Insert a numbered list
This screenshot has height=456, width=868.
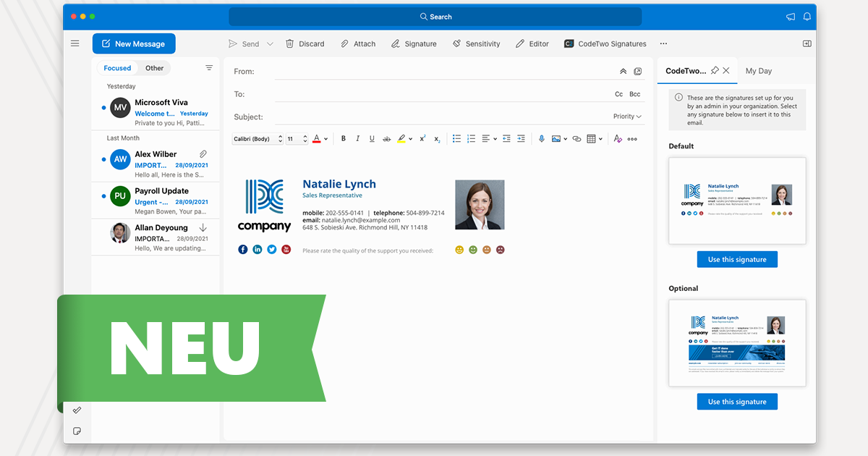click(x=471, y=139)
